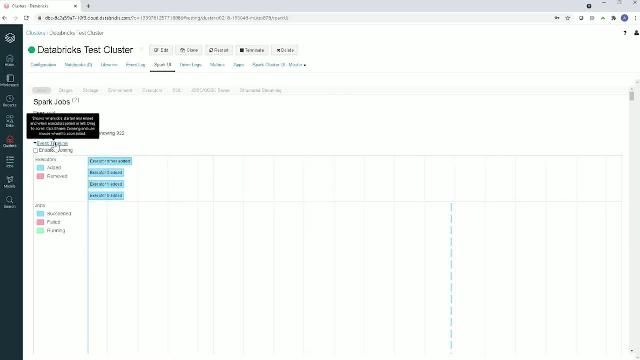Click the Spark Jobs help superscript
This screenshot has width=640, height=360.
[76, 100]
